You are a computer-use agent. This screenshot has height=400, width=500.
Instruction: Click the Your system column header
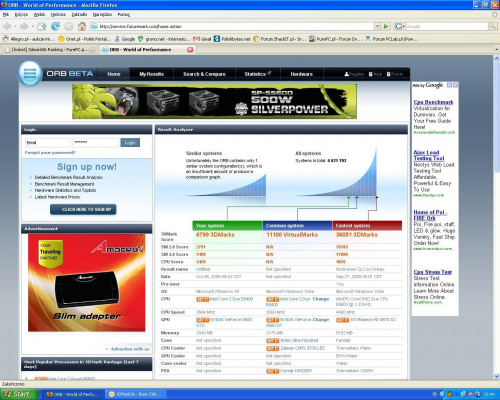pos(227,226)
